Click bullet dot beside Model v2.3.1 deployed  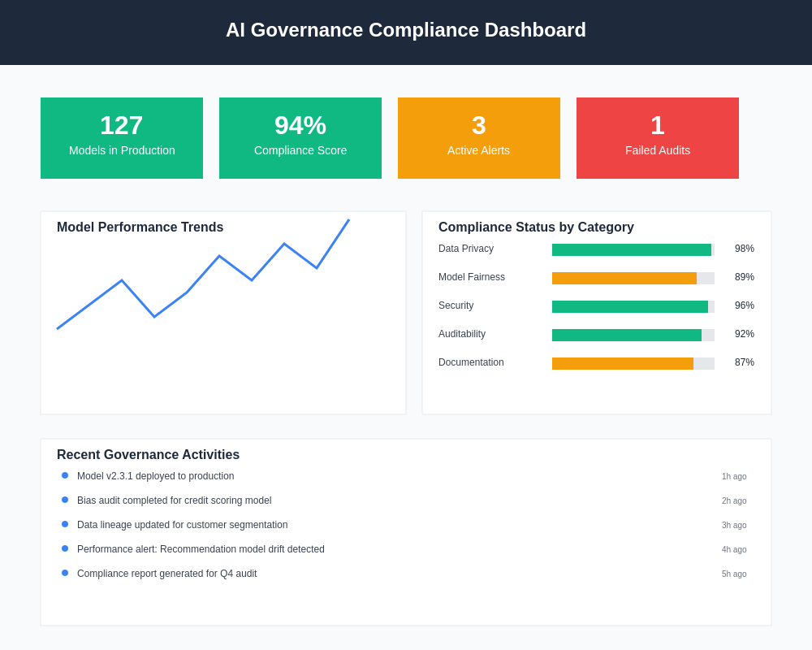click(x=65, y=475)
